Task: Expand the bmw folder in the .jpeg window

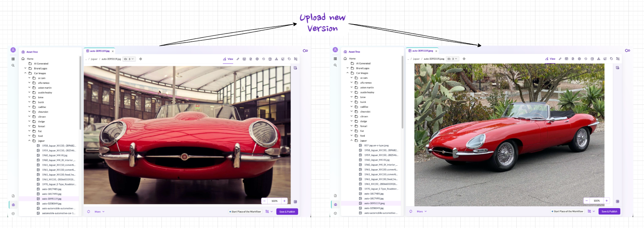Action: coord(352,97)
